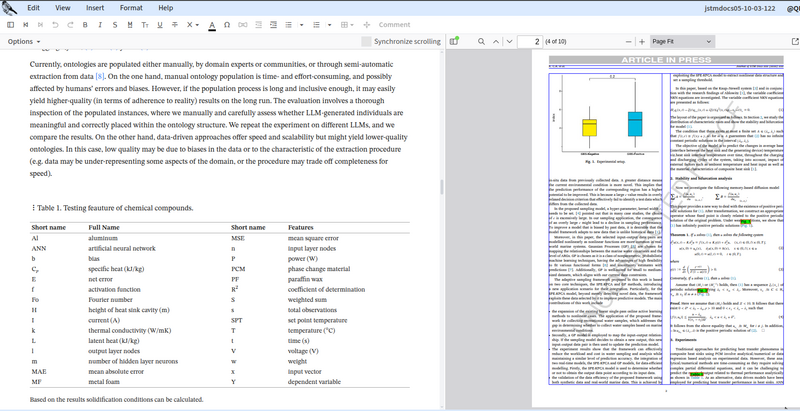Click 'set point temperature' table cell

pyautogui.click(x=317, y=320)
